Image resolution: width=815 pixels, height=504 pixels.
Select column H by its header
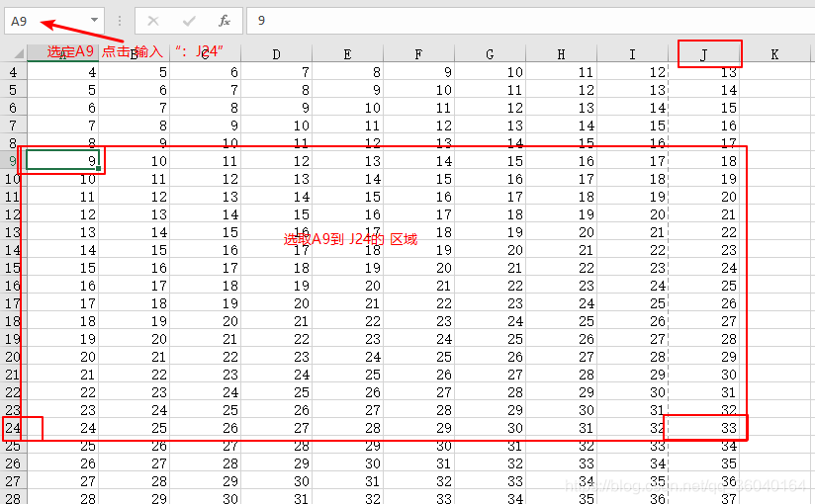pyautogui.click(x=561, y=54)
